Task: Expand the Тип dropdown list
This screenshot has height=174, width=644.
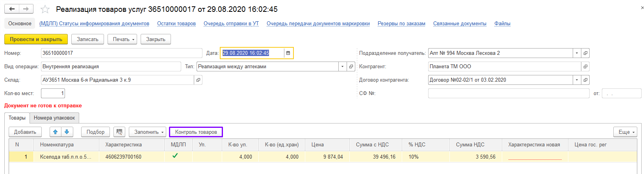Action: pyautogui.click(x=342, y=67)
